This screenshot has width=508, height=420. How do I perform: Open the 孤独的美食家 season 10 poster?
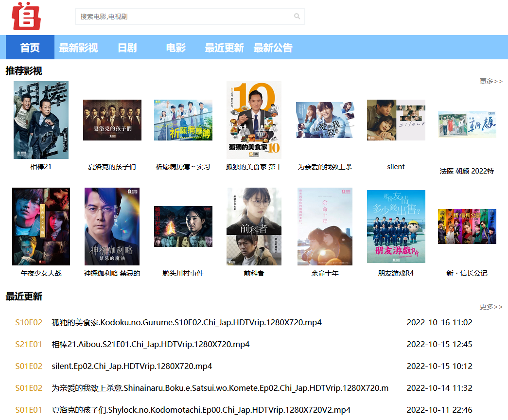tap(254, 120)
